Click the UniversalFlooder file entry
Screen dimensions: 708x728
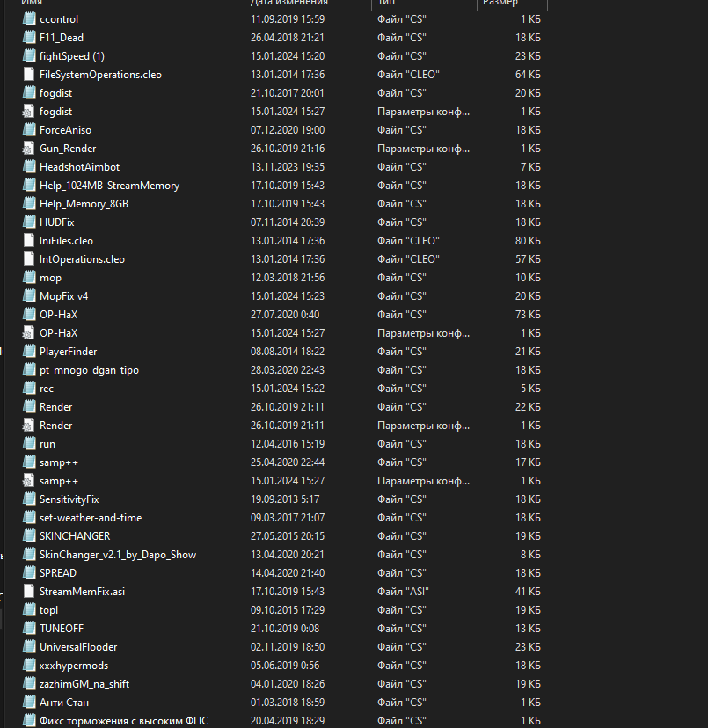coord(78,647)
